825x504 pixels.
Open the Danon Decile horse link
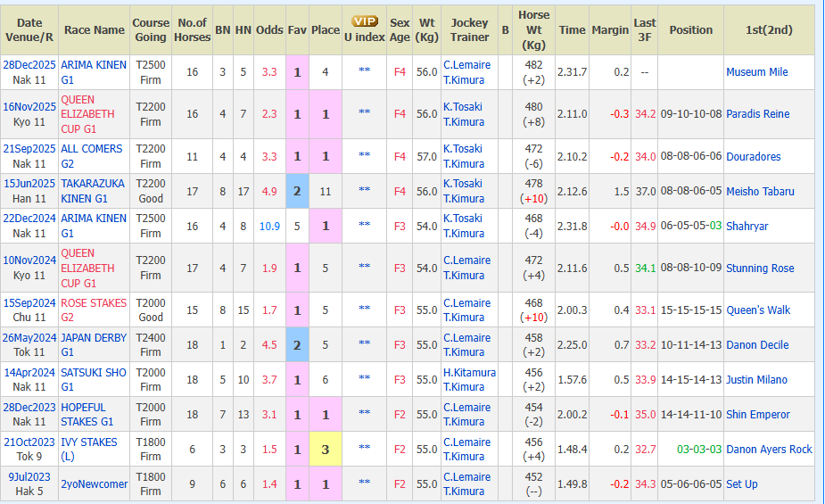757,345
